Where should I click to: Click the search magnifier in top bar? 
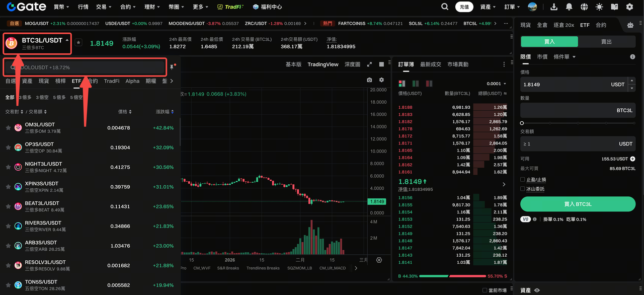(x=445, y=7)
